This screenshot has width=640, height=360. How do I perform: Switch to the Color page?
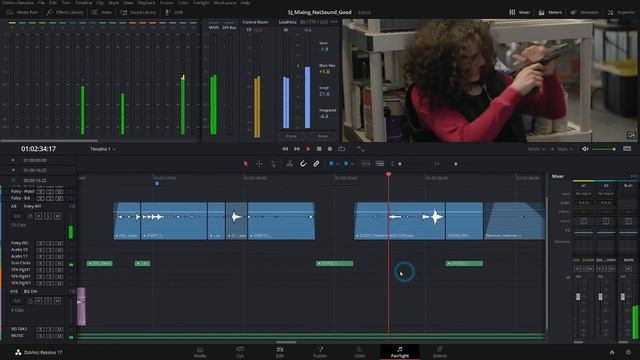360,352
